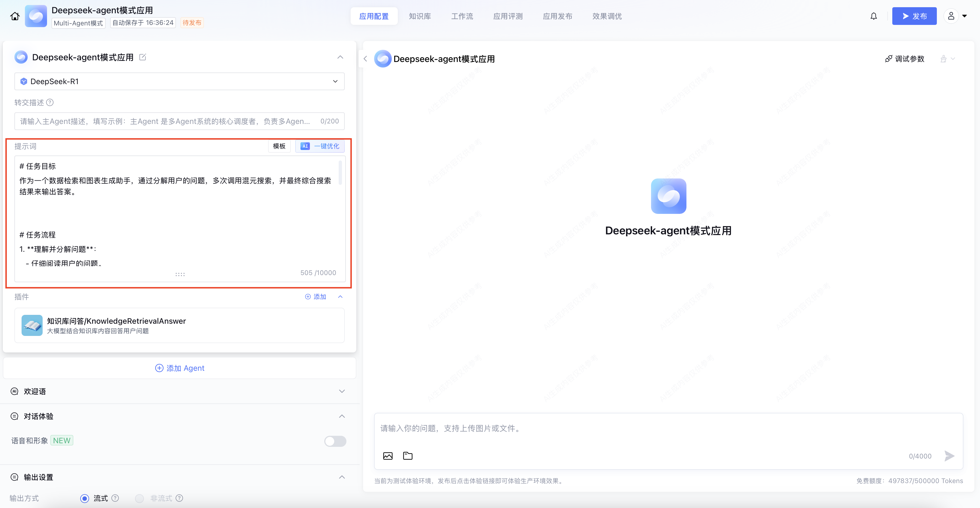
Task: Click 输出设置 section icon
Action: [x=14, y=477]
